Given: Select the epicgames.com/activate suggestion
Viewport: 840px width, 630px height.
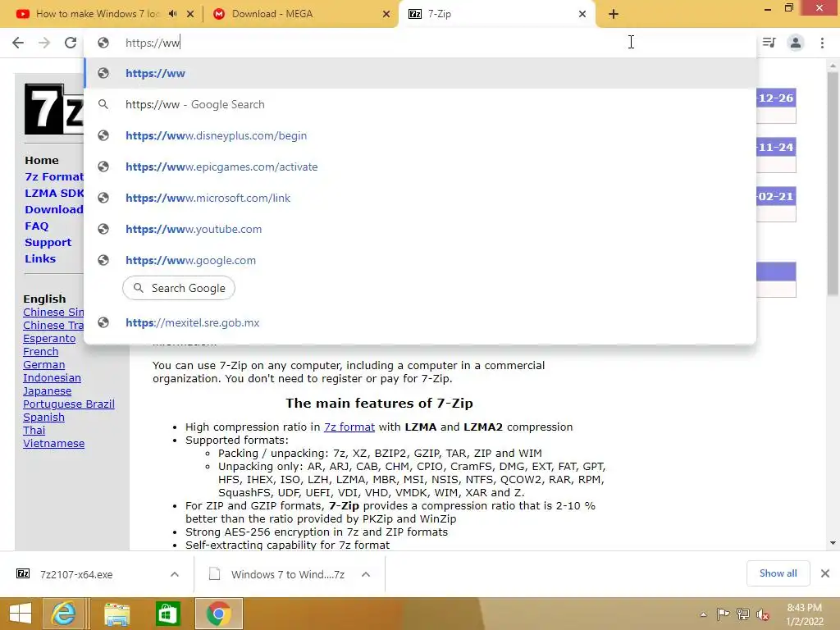Looking at the screenshot, I should 420,167.
